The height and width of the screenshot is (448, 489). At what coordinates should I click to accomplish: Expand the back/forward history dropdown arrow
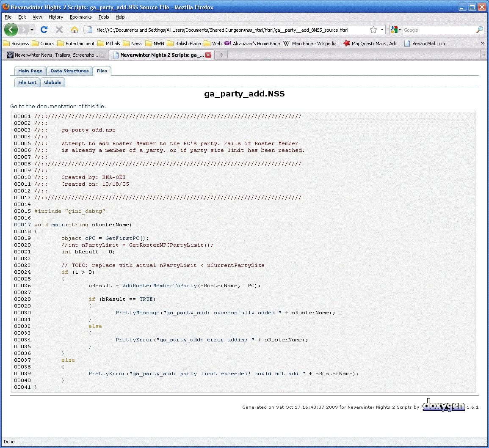[x=32, y=30]
